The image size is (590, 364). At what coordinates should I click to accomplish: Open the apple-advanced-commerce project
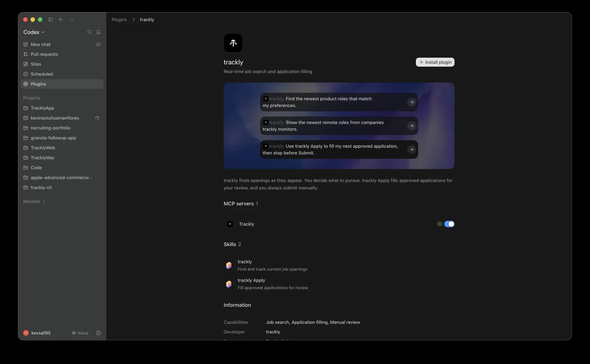click(62, 178)
